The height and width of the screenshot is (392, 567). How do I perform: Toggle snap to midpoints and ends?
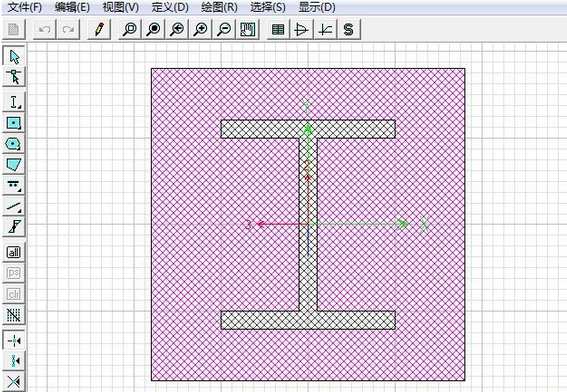click(x=14, y=361)
